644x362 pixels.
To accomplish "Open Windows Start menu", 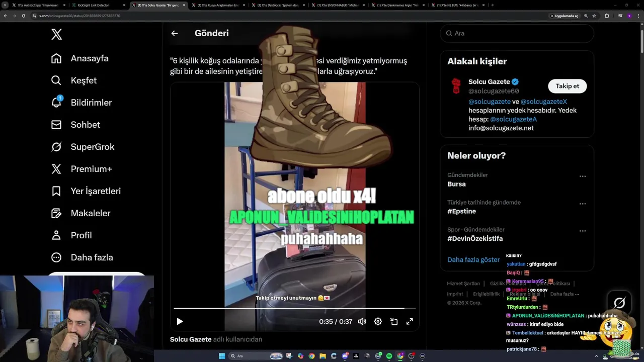I will coord(222,356).
